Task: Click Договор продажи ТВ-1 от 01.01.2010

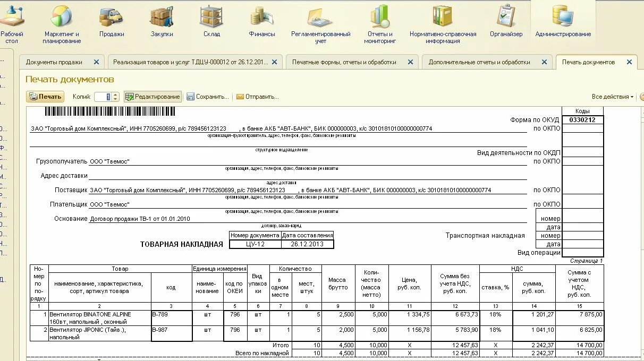Action: click(140, 219)
